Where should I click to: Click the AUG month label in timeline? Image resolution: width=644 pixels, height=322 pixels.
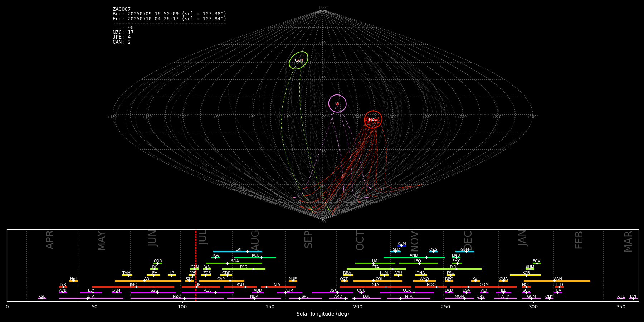coord(255,241)
